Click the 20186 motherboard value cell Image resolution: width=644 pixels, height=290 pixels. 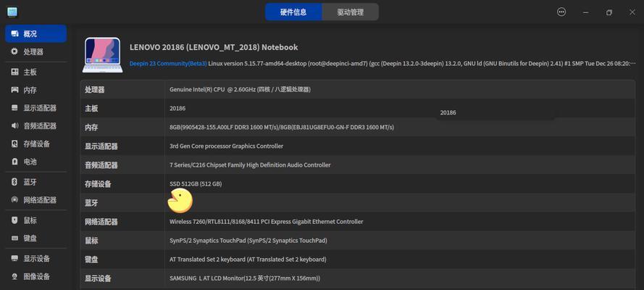[177, 109]
